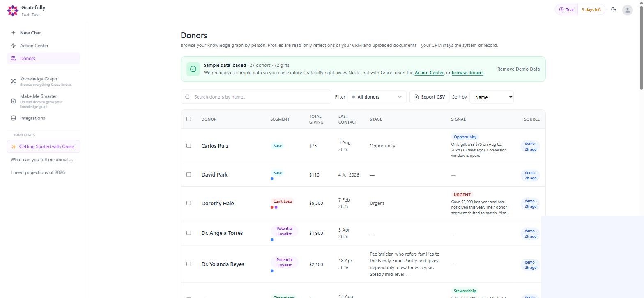Open Getting Started with Grace chat
The height and width of the screenshot is (298, 644).
pos(44,147)
